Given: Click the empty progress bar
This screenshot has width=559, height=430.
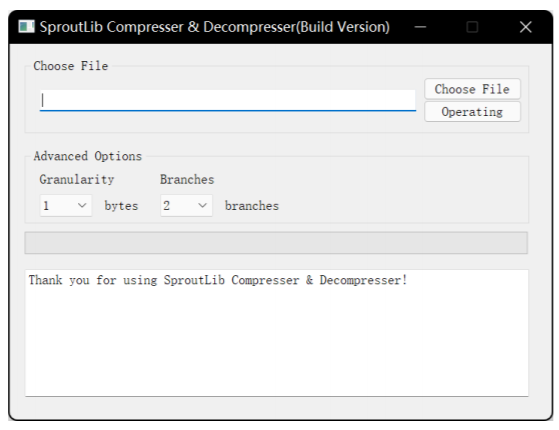Looking at the screenshot, I should (276, 243).
